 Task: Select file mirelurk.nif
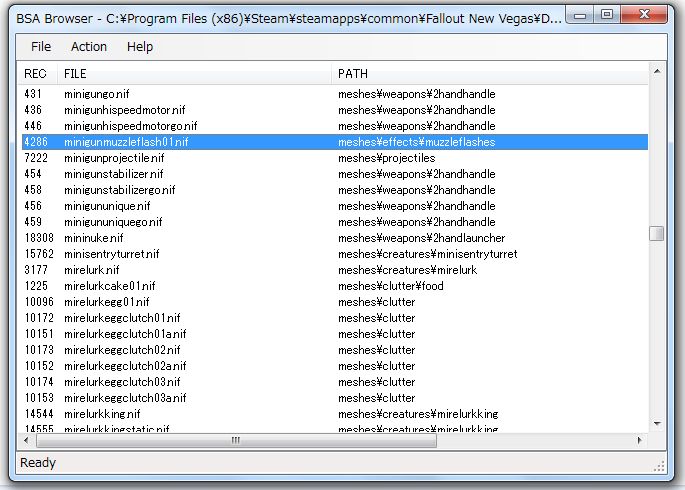tap(92, 270)
